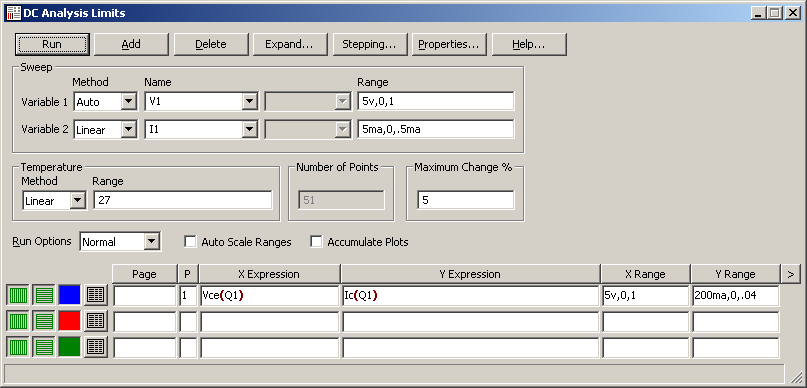This screenshot has height=388, width=807.
Task: Enable Auto Scale Ranges checkbox
Action: 190,241
